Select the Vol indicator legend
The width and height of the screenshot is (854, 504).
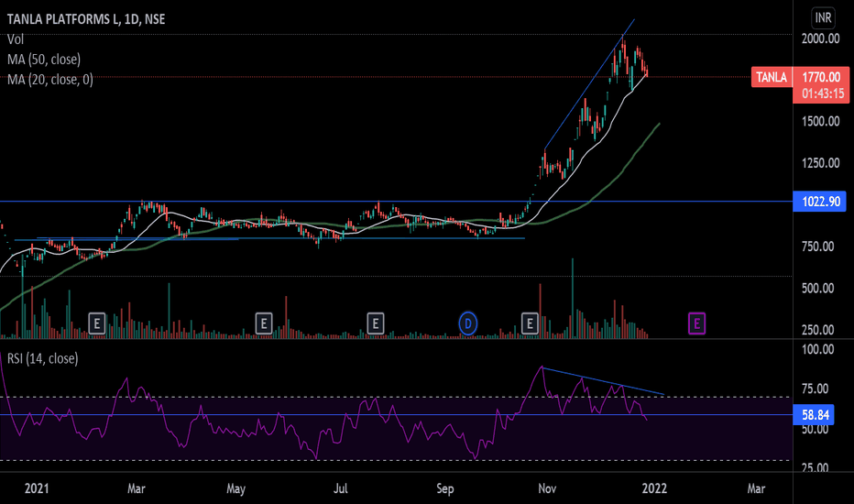(16, 39)
